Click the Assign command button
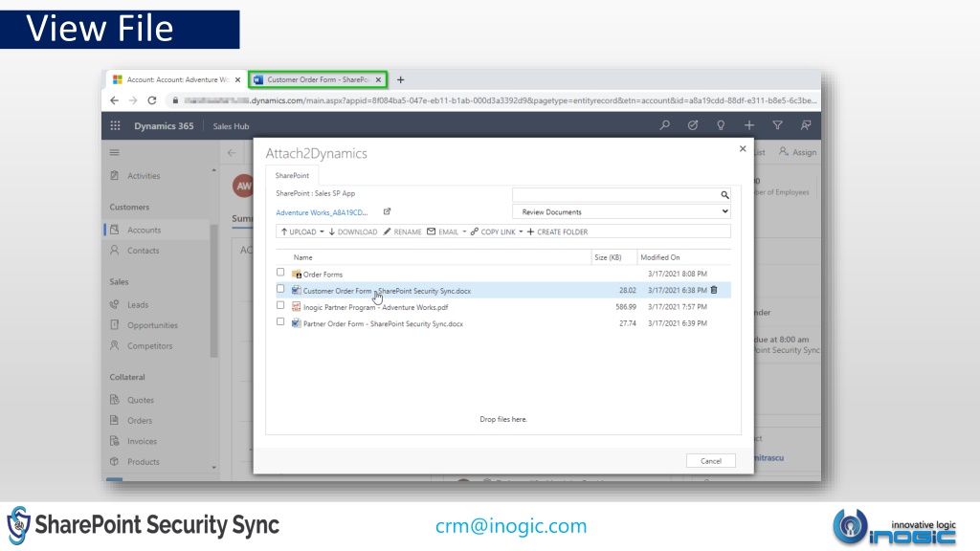 tap(797, 152)
